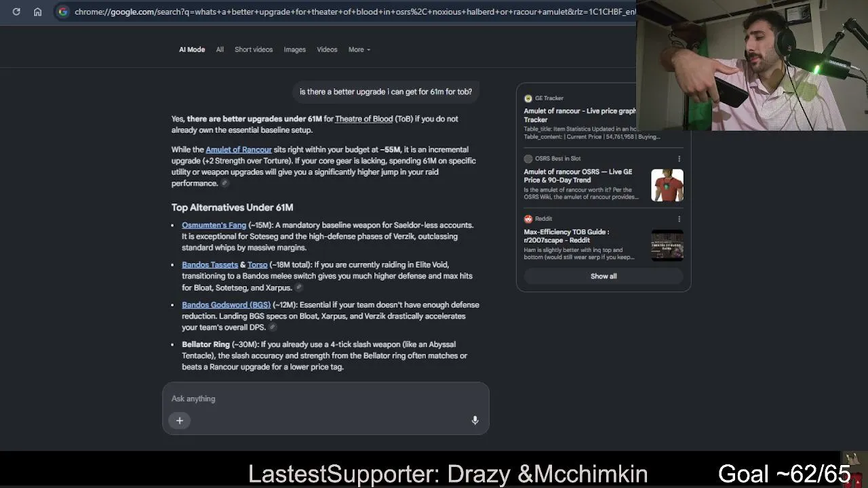Switch to the AI Mode tab
The width and height of the screenshot is (868, 488).
[192, 49]
